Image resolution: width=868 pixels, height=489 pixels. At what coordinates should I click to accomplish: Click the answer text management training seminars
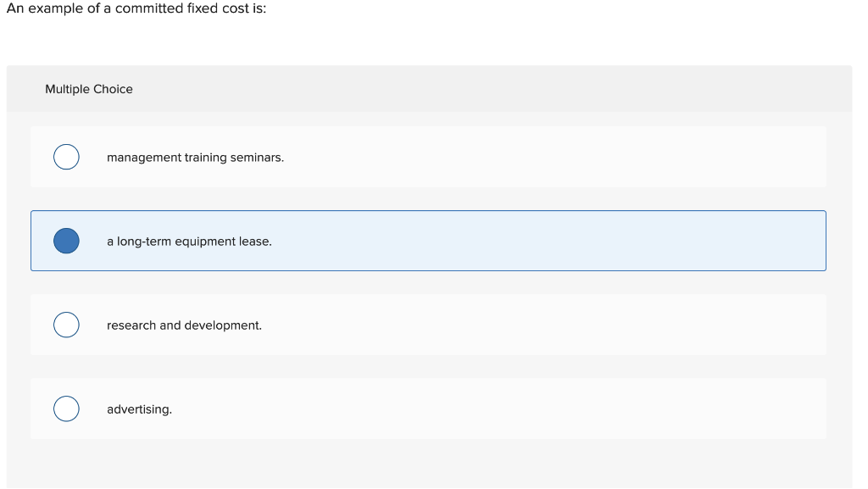point(195,157)
